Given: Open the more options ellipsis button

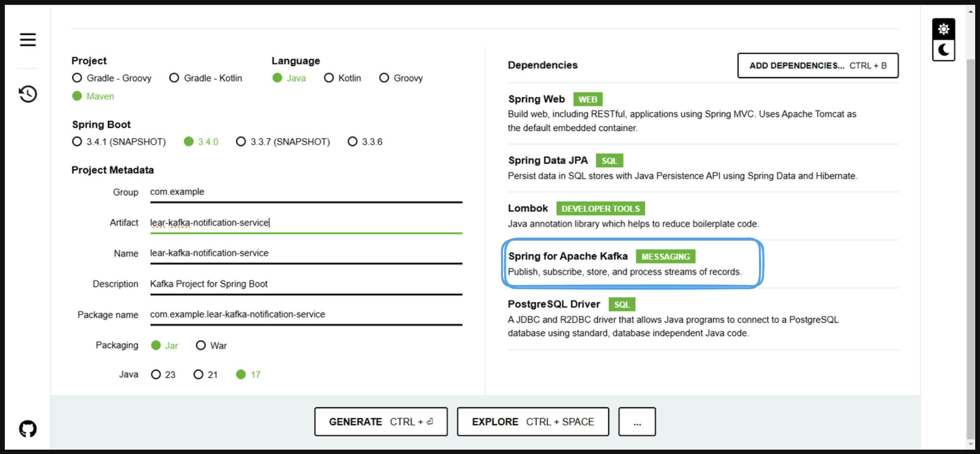Looking at the screenshot, I should point(637,422).
